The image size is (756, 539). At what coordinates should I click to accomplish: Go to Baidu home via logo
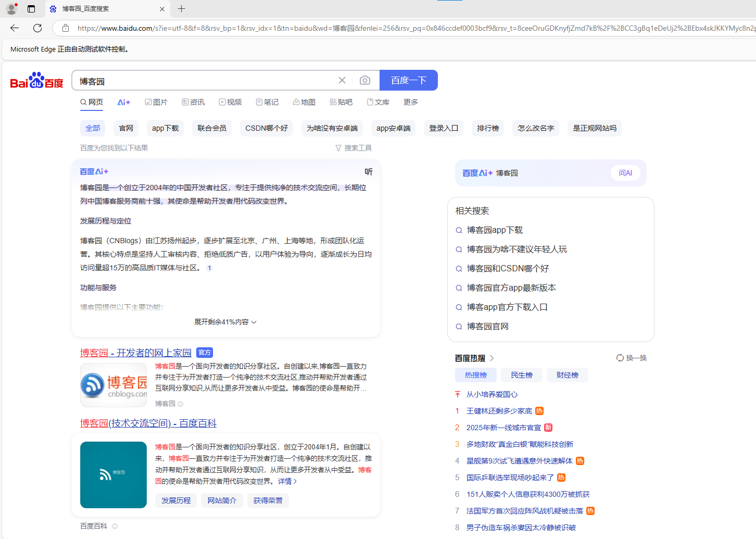point(36,80)
